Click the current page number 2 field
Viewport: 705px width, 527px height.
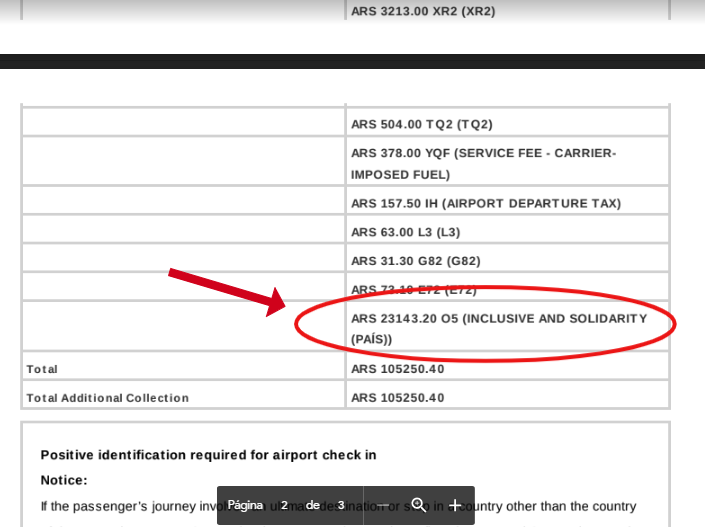(284, 505)
